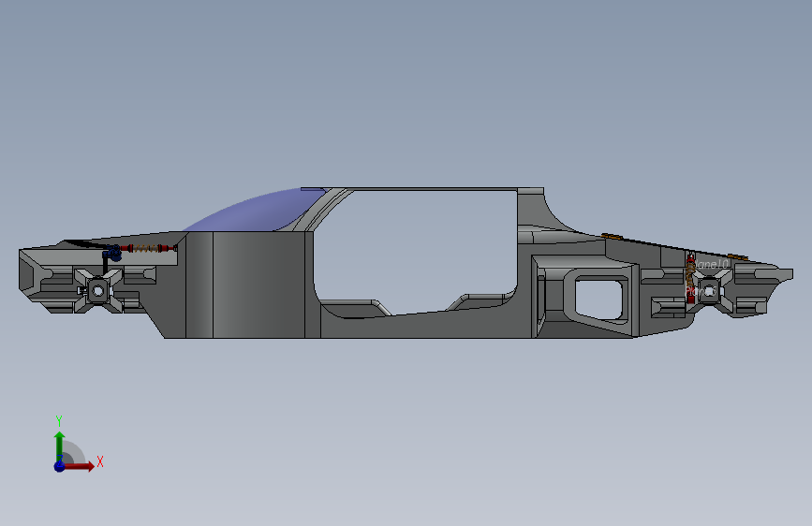Select the rounded rectangular cutout in the rear chassis
This screenshot has width=812, height=526.
pos(599,300)
